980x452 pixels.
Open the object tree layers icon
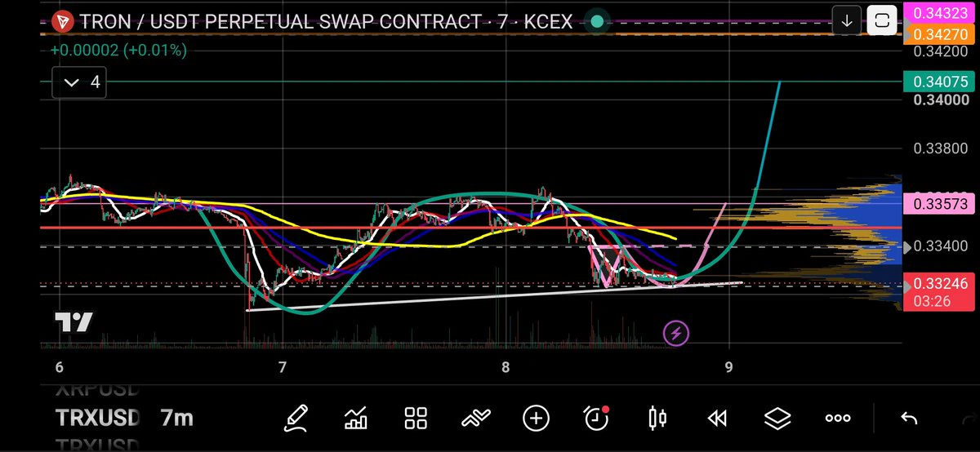(777, 419)
